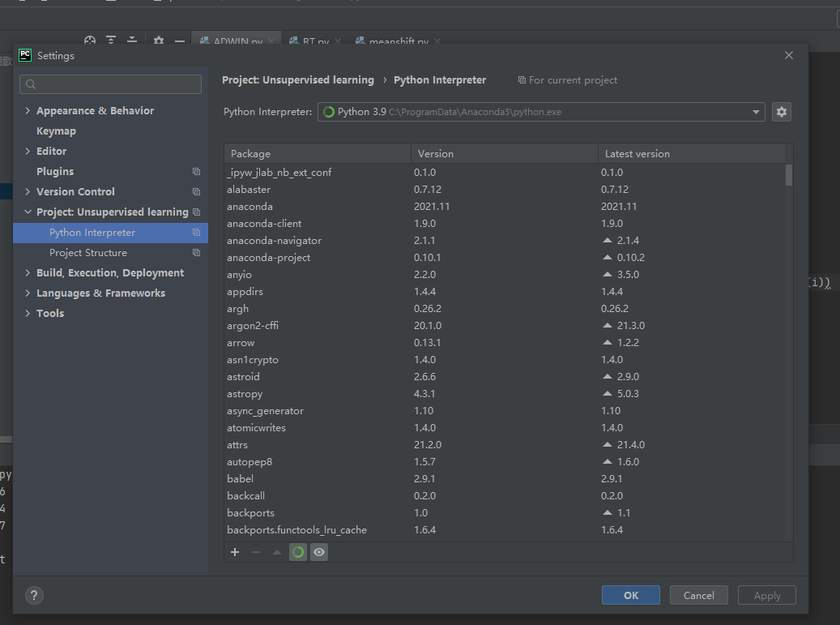
Task: Install a new package with the plus icon
Action: pos(235,552)
